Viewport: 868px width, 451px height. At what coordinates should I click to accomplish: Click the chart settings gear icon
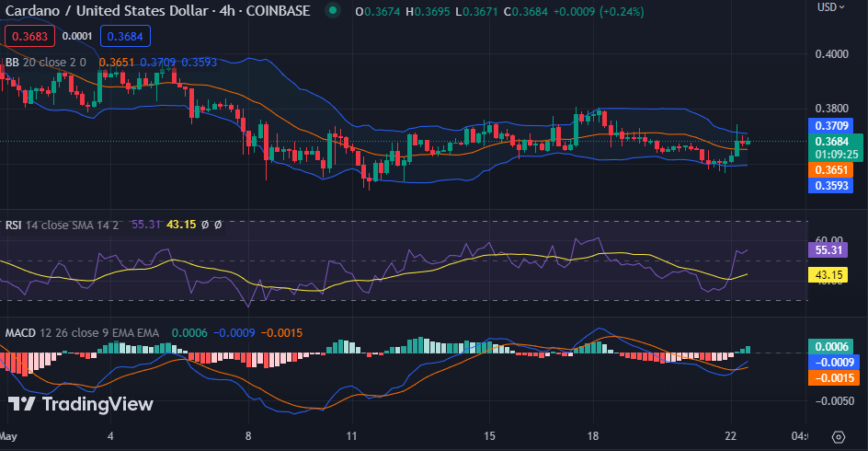(x=838, y=436)
